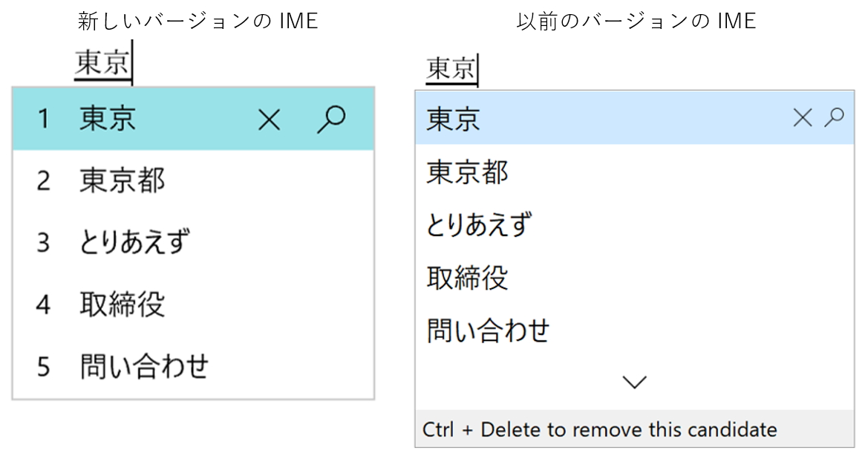The height and width of the screenshot is (465, 868).
Task: Select the magnifier icon in the older IME
Action: coord(835,117)
